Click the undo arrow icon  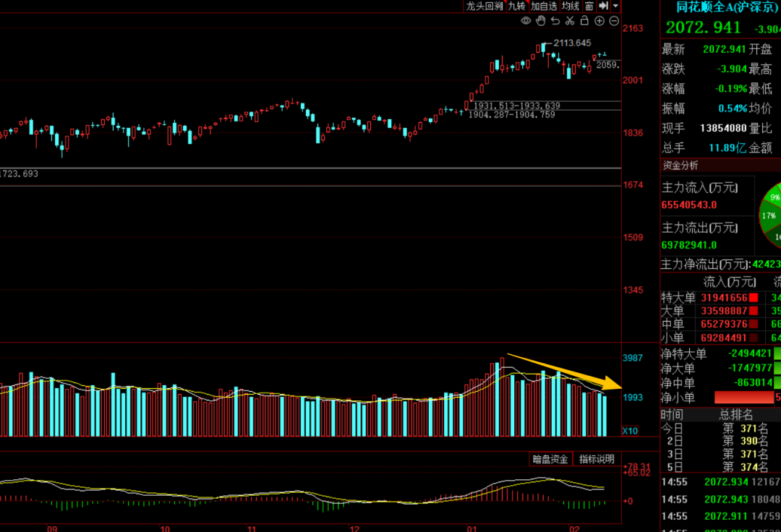tap(555, 21)
